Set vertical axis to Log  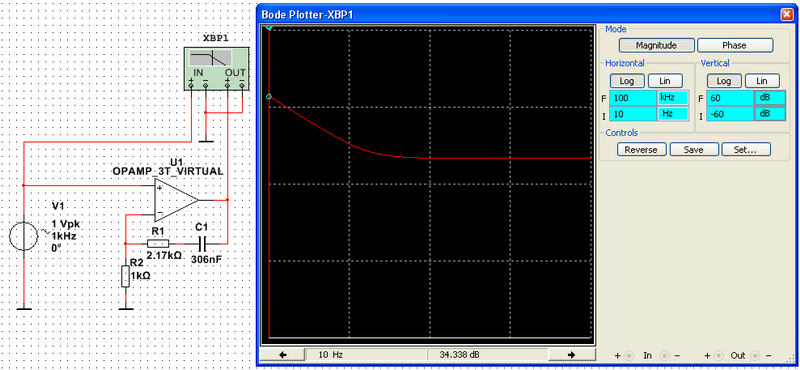click(724, 81)
